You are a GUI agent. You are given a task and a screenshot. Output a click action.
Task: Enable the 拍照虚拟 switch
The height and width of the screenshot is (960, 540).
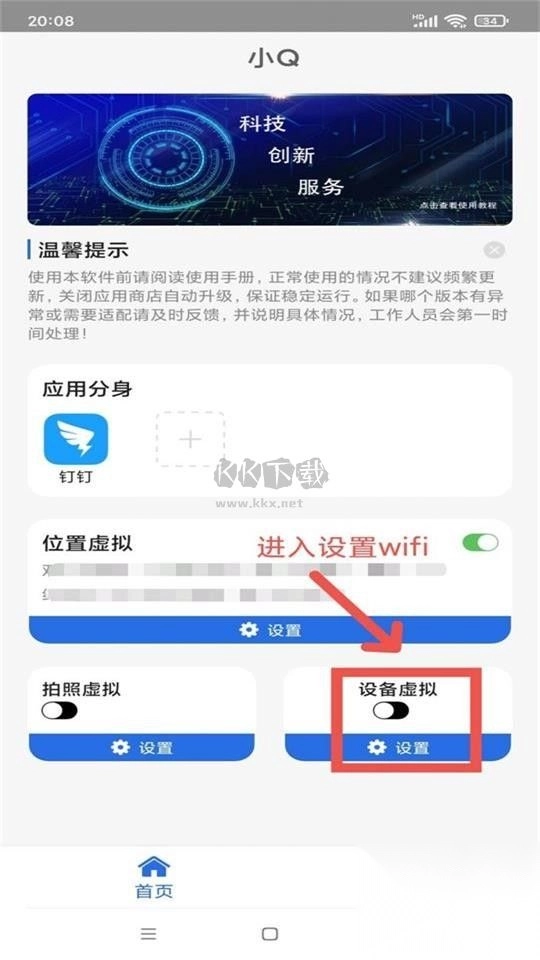(59, 710)
